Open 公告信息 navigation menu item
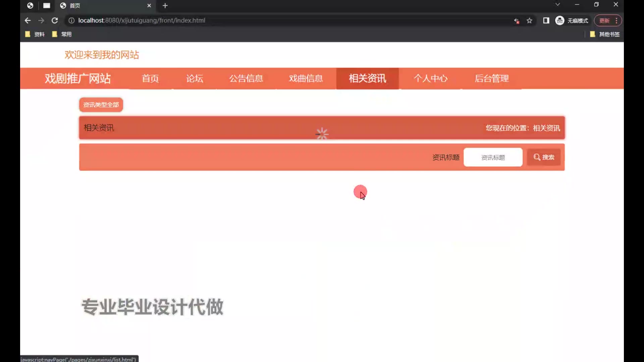This screenshot has width=644, height=362. [x=246, y=78]
